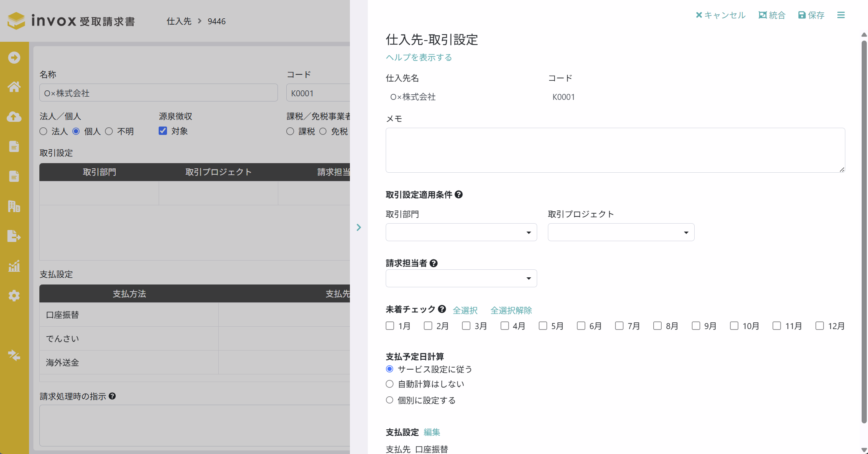Expand sidebar with arrow circle icon
The height and width of the screenshot is (454, 868).
pos(14,58)
